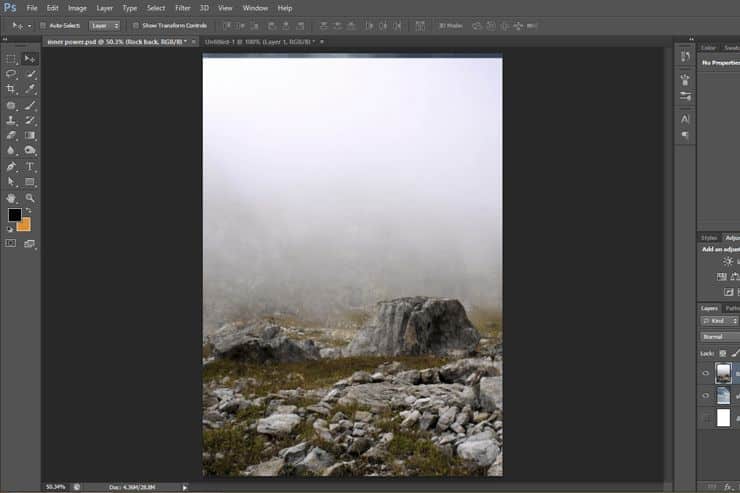This screenshot has width=740, height=493.
Task: Open the Kind layer filter dropdown
Action: pyautogui.click(x=719, y=321)
